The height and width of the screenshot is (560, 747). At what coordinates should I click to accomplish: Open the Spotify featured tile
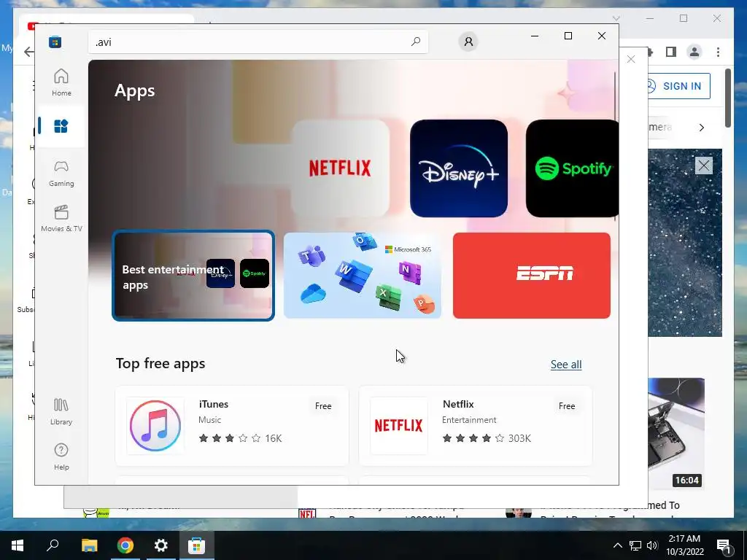click(572, 168)
